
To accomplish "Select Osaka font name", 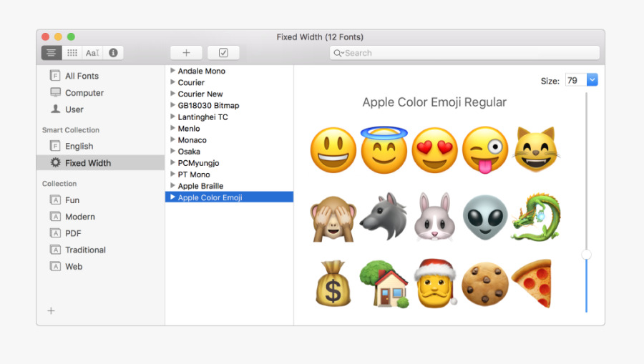I will tap(189, 152).
